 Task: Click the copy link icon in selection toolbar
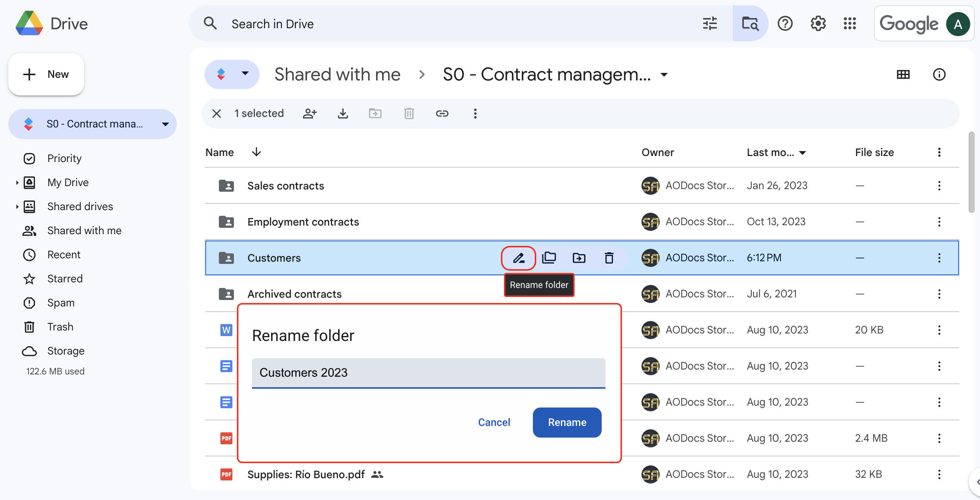(x=442, y=113)
